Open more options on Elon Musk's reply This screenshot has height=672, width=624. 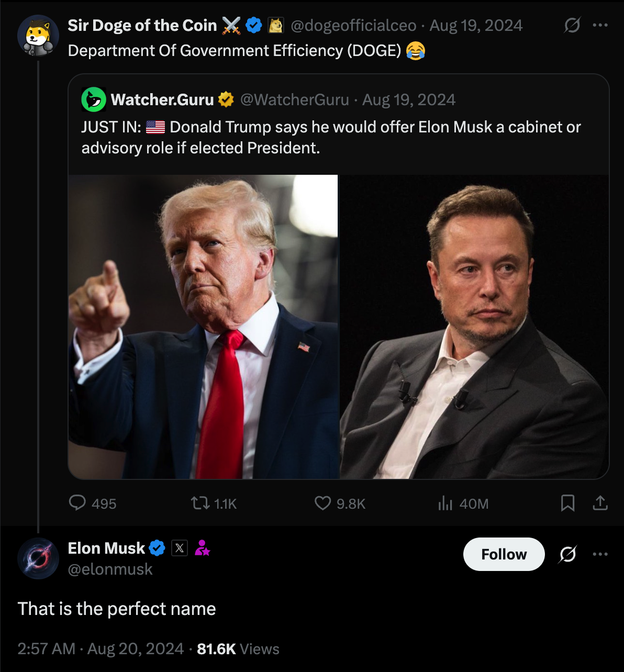[x=600, y=554]
